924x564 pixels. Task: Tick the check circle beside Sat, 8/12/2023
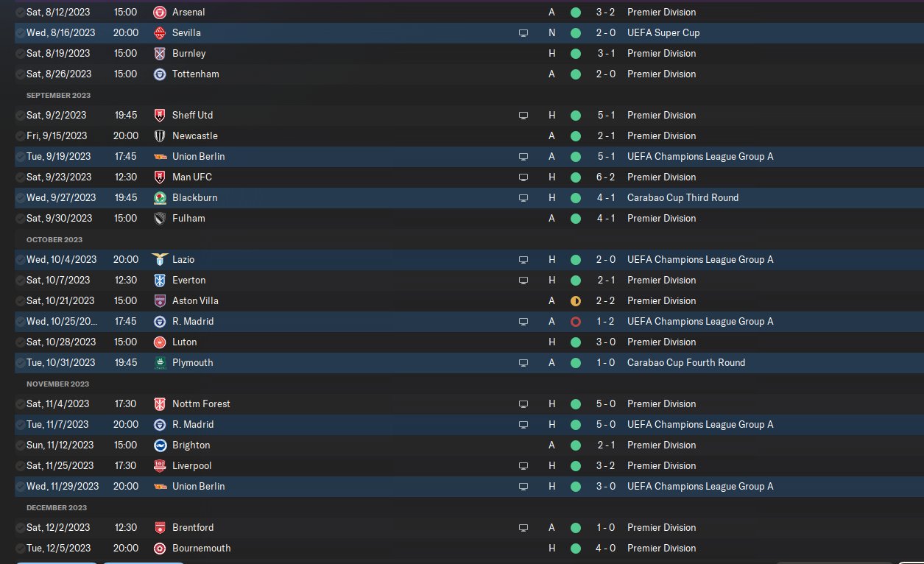(20, 13)
